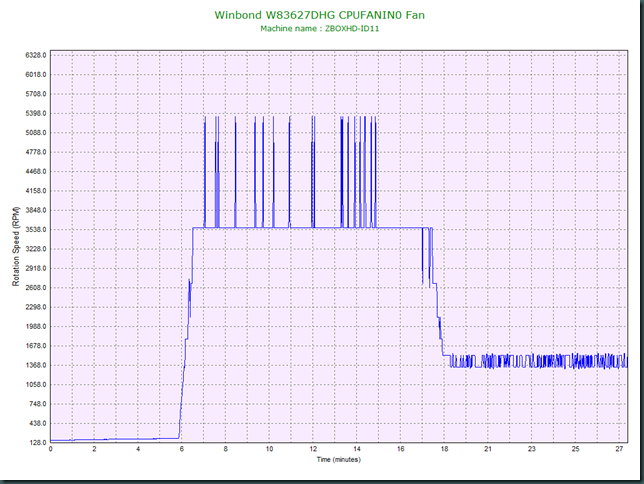
Task: Select the 2298.0 y-axis value
Action: [36, 307]
